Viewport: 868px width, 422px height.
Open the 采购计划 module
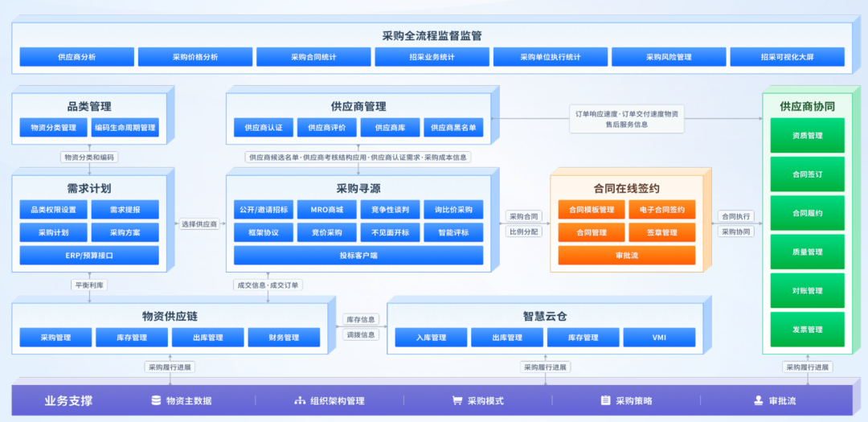coord(54,232)
